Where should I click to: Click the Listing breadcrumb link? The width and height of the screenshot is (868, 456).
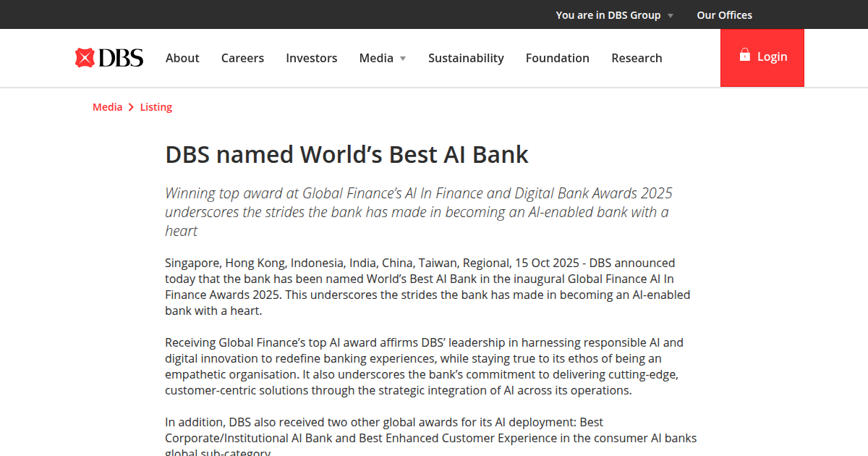156,106
